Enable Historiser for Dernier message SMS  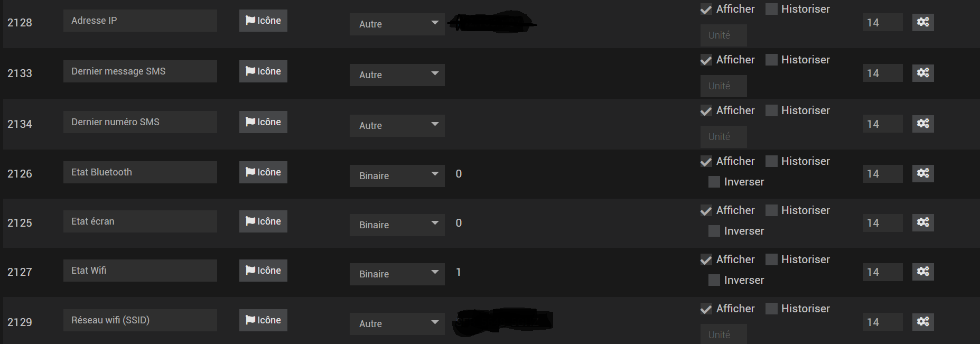771,60
